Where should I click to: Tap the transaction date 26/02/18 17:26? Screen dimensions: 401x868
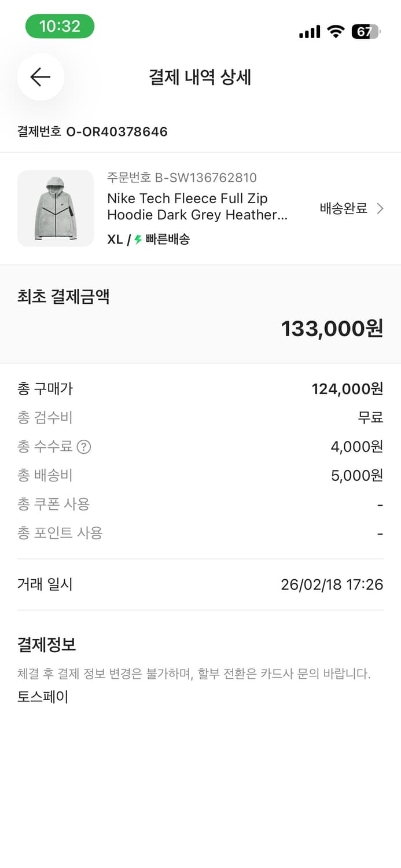point(332,584)
